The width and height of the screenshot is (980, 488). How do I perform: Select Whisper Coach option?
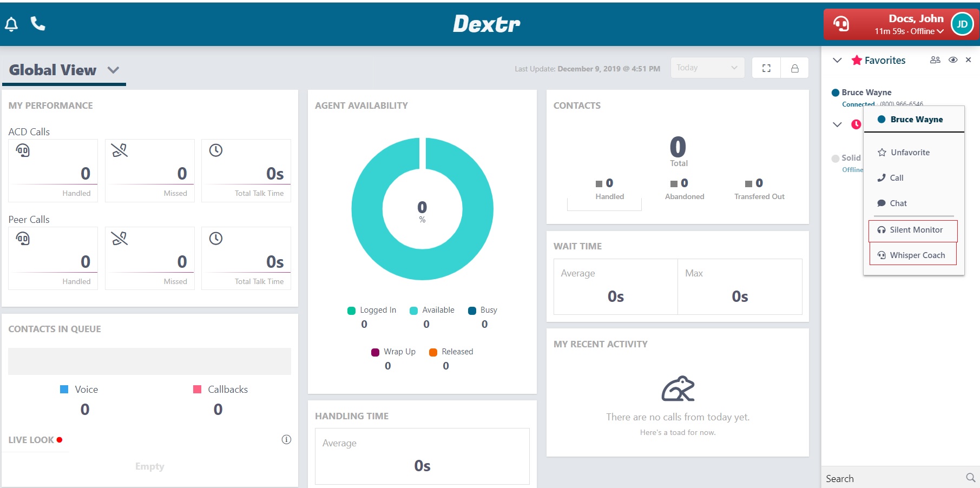913,254
